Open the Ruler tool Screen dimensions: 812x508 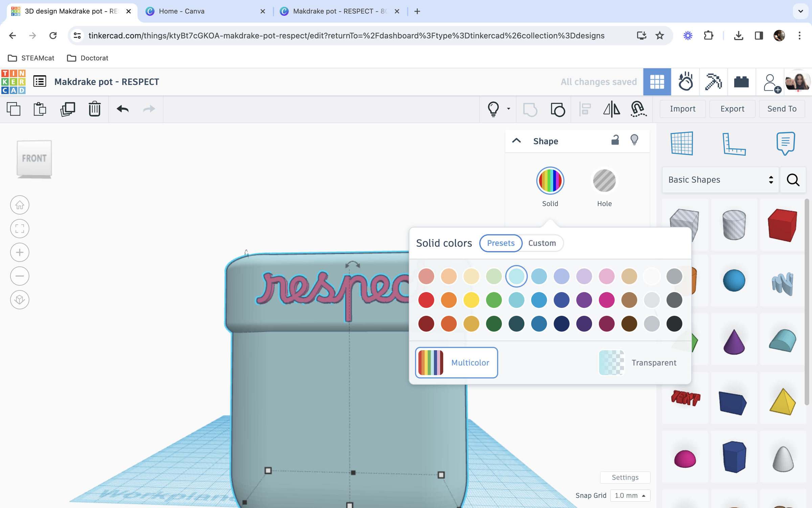point(734,144)
